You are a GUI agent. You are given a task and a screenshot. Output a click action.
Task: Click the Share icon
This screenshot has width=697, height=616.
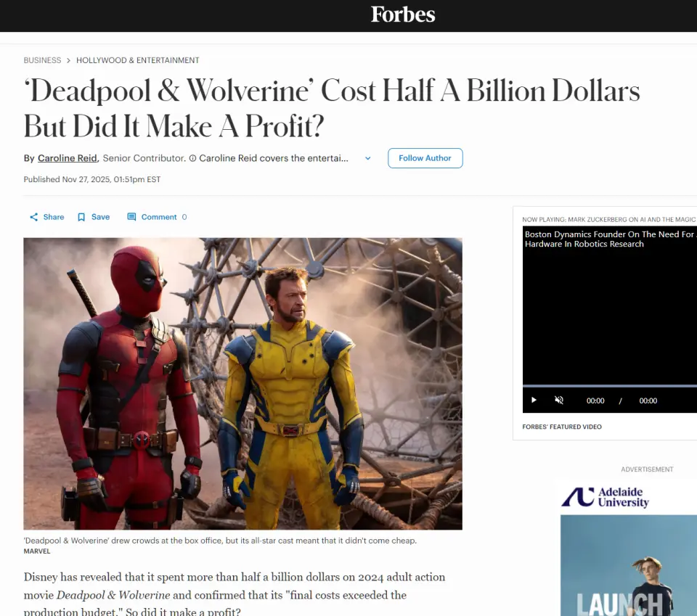(x=34, y=217)
